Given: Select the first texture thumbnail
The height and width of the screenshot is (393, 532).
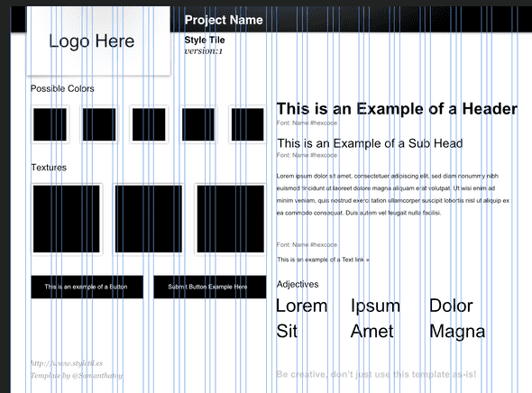Looking at the screenshot, I should click(67, 219).
